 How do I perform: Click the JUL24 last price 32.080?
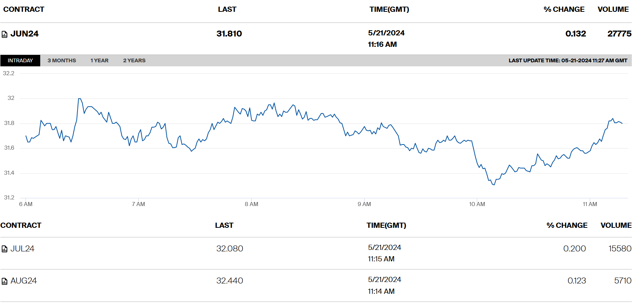click(230, 249)
